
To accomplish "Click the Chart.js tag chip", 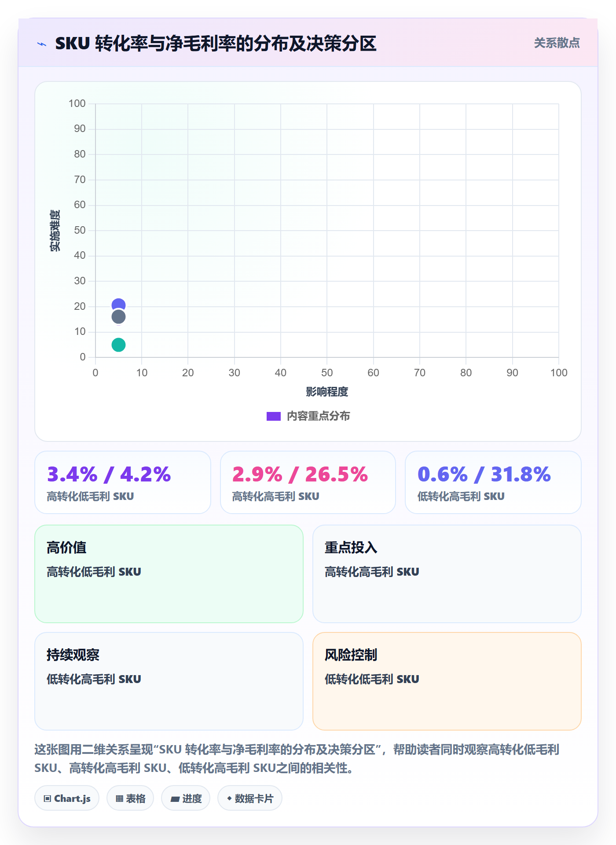I will [67, 798].
